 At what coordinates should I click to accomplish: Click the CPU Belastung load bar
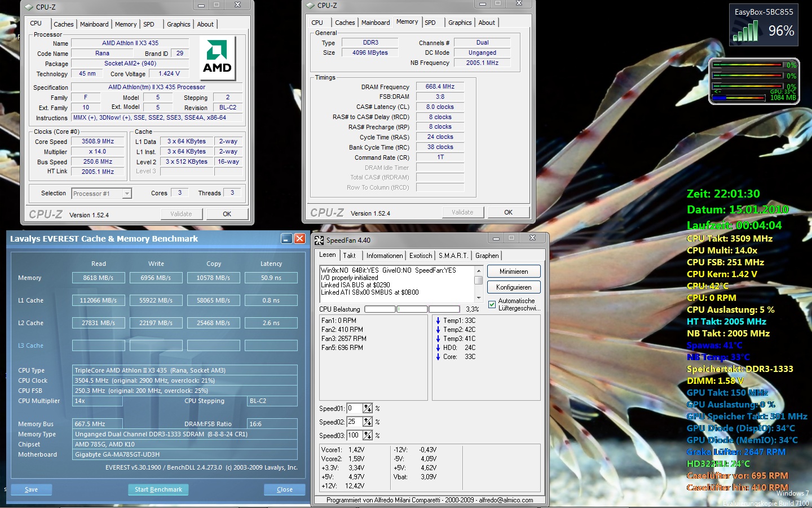pyautogui.click(x=412, y=309)
